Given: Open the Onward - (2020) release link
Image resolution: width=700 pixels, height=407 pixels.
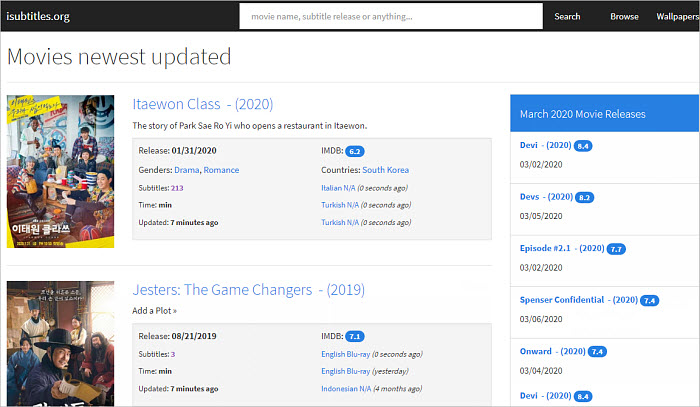Looking at the screenshot, I should (553, 351).
